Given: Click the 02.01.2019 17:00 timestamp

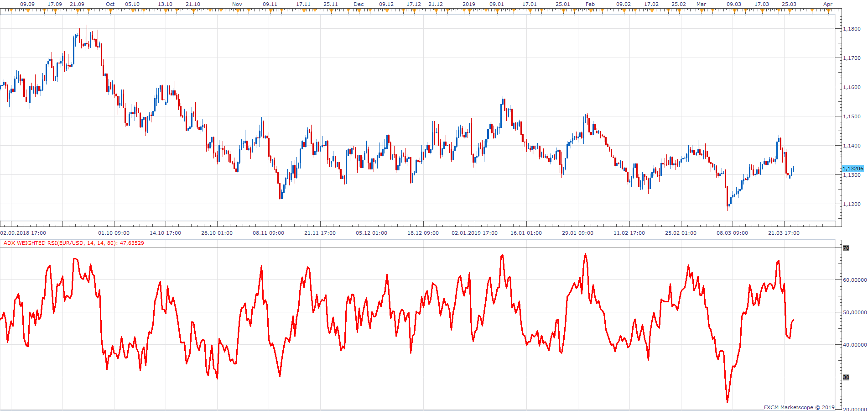Looking at the screenshot, I should click(x=475, y=233).
